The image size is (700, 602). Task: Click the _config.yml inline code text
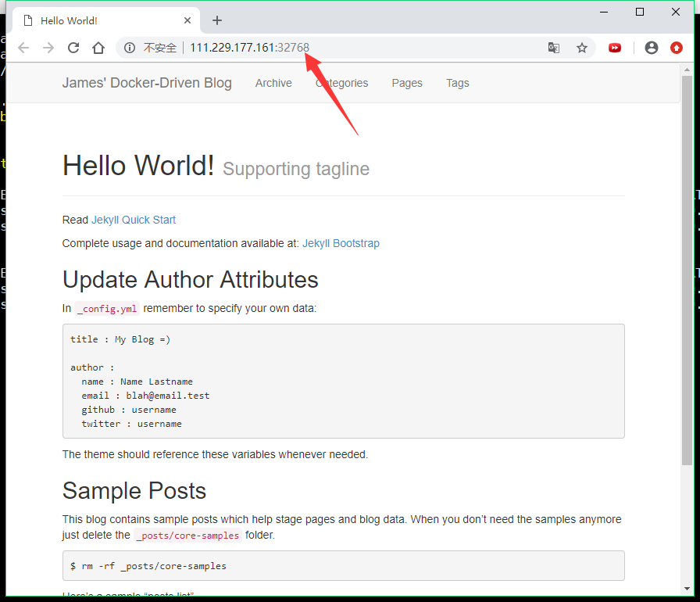tap(107, 309)
